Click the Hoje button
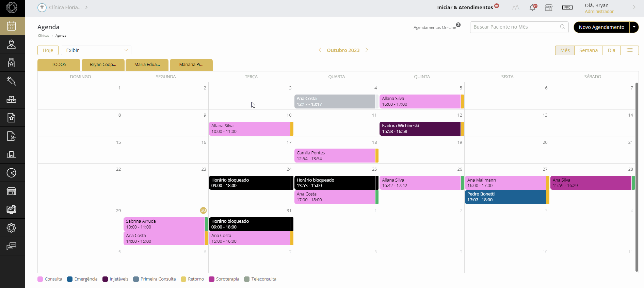 click(48, 50)
